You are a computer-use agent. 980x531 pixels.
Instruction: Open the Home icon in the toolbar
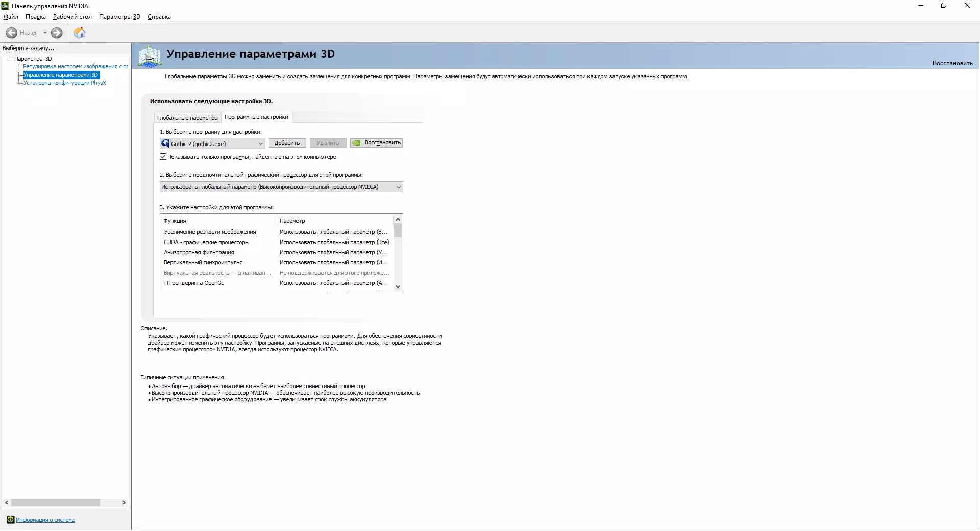80,33
